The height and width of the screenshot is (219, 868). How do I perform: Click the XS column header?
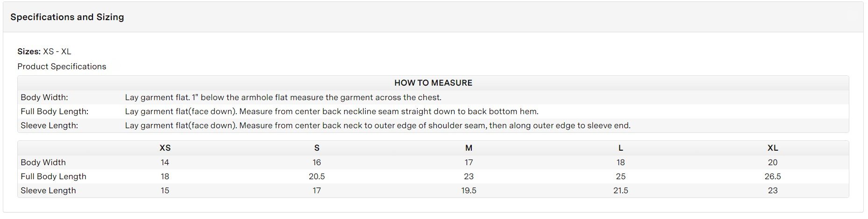(x=165, y=148)
